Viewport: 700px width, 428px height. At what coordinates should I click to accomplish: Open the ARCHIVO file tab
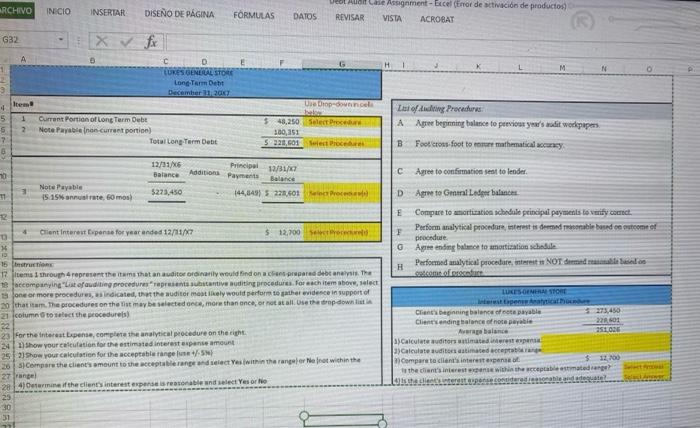tap(16, 10)
